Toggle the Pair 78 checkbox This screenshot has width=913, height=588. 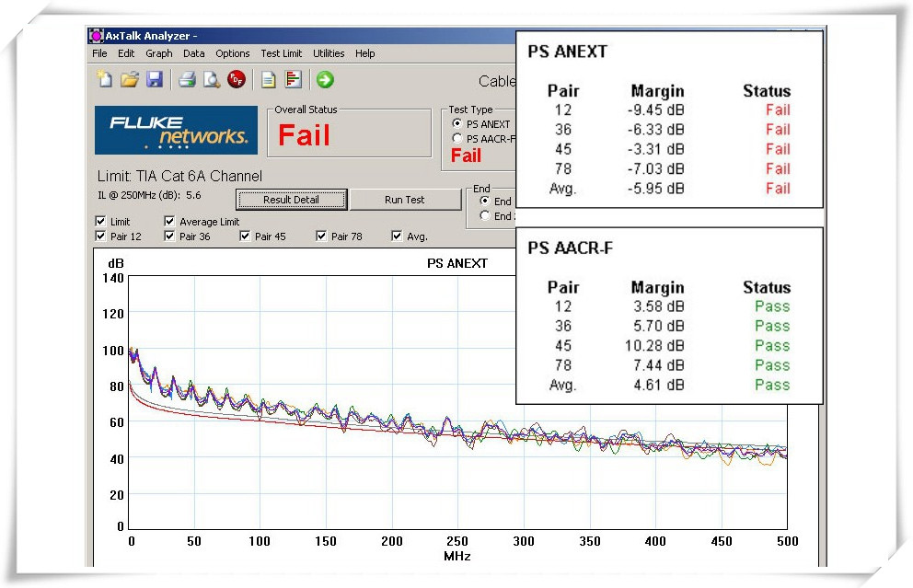click(x=321, y=236)
